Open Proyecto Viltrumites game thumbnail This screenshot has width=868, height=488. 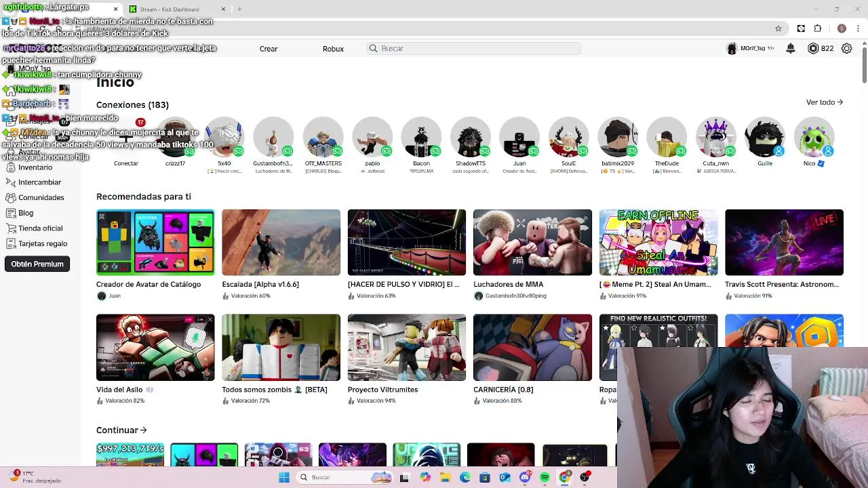(407, 347)
